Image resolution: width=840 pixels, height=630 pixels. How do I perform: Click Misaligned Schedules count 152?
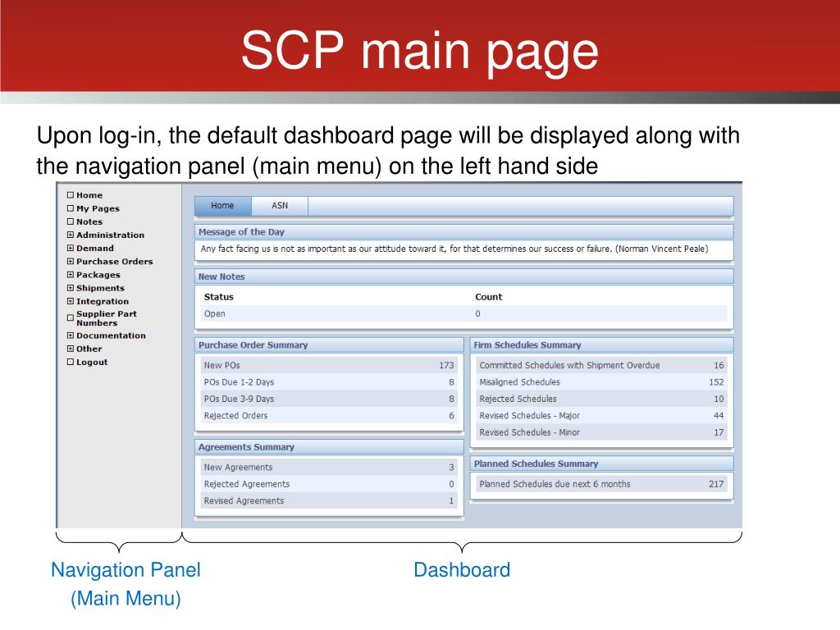click(716, 382)
